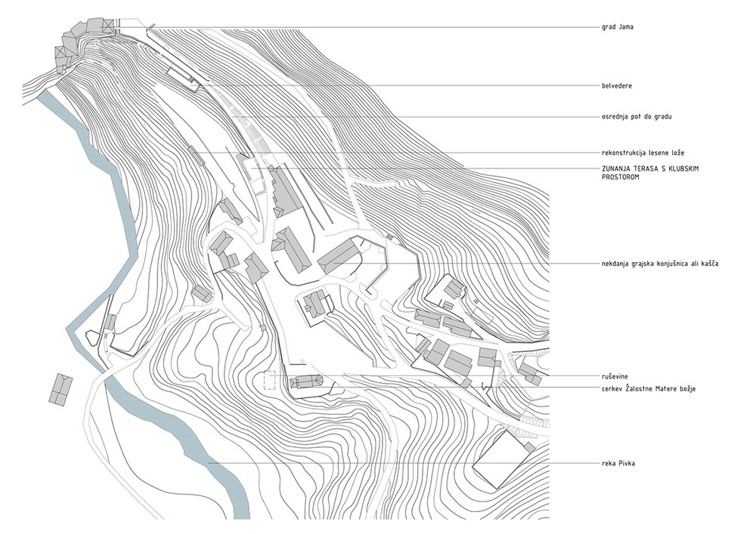This screenshot has height=534, width=756.
Task: Click the 'grad Jama' label
Action: [x=617, y=27]
